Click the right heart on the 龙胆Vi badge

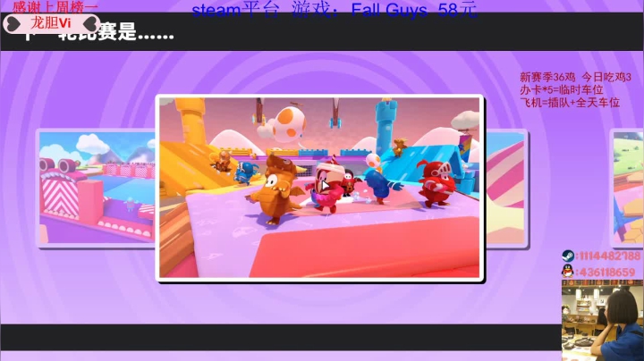click(89, 24)
